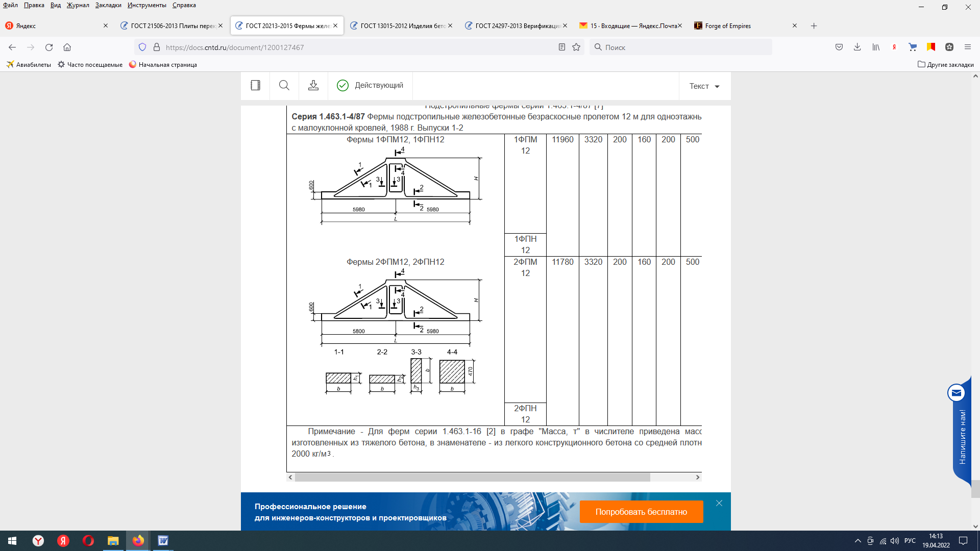Open a new browser tab
The width and height of the screenshot is (980, 551).
coord(814,26)
